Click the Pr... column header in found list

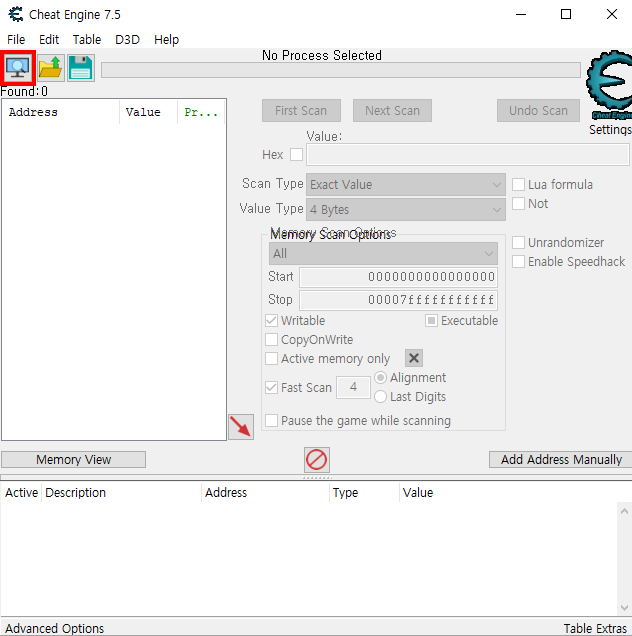[x=202, y=112]
